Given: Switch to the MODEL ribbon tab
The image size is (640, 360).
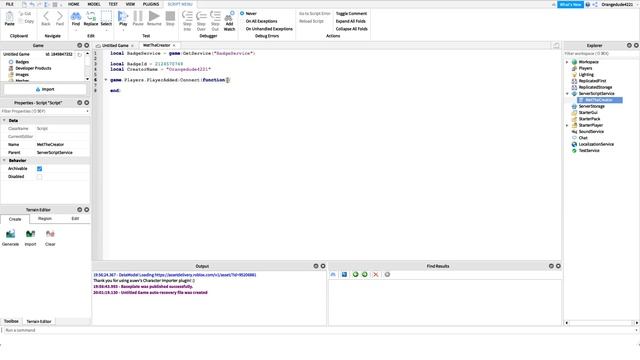Looking at the screenshot, I should point(94,4).
